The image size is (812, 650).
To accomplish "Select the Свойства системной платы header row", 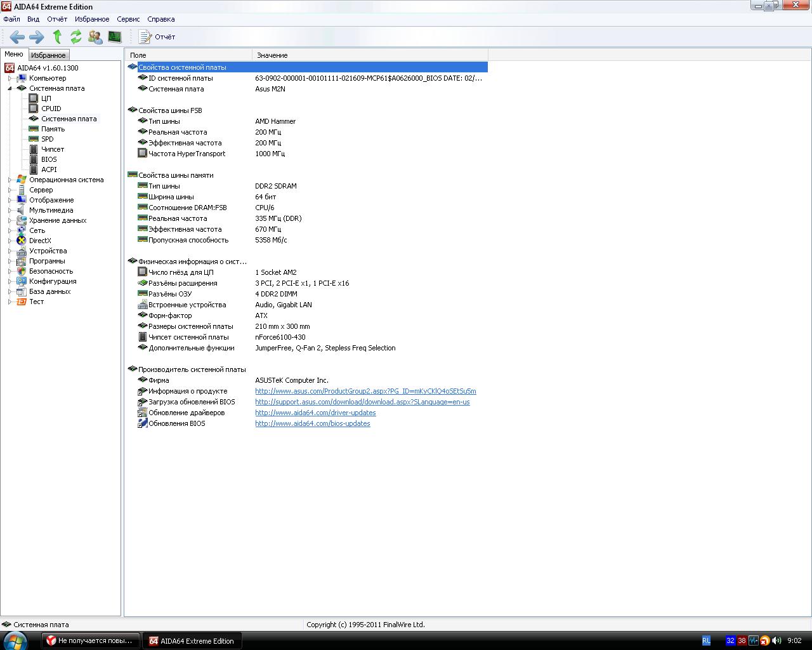I will (x=307, y=67).
